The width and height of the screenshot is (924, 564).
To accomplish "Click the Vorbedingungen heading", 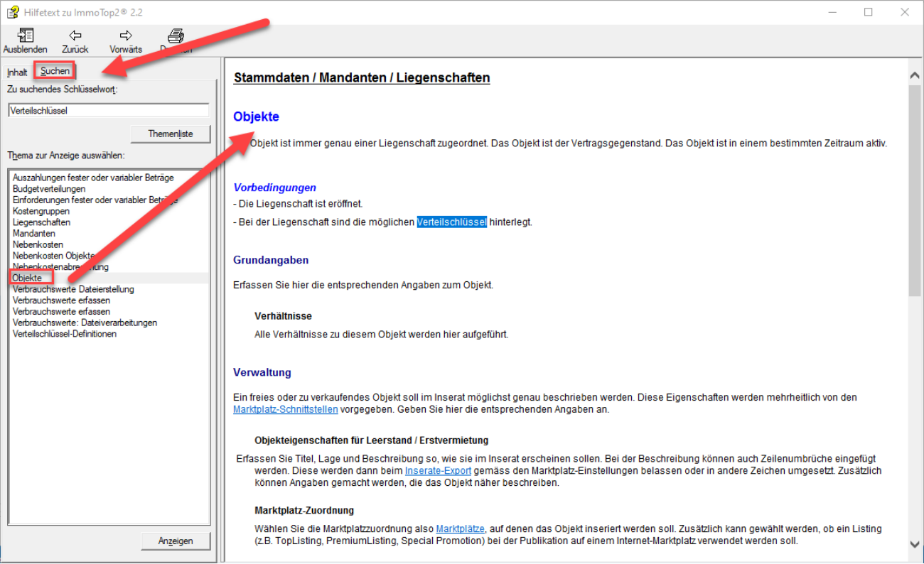I will (x=274, y=188).
